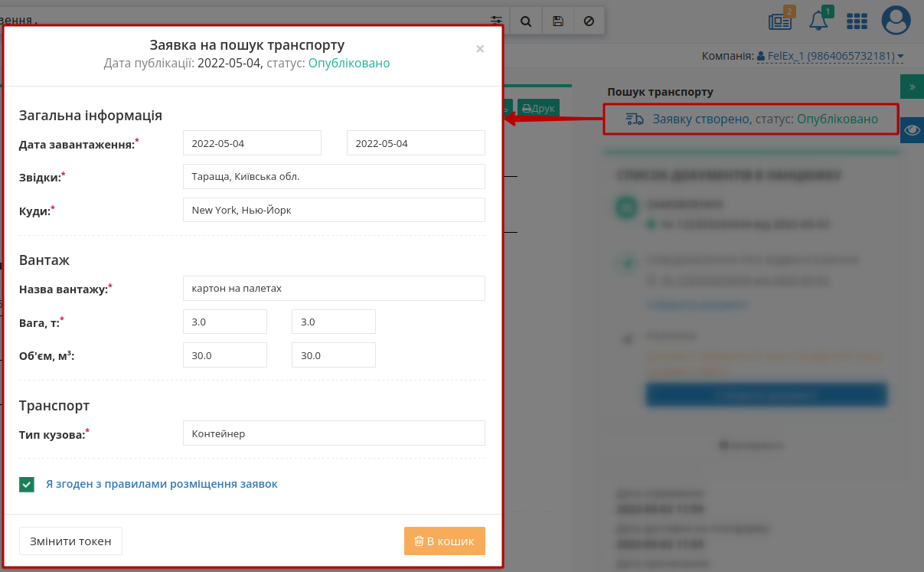
Task: Expand the FelEx_1 company dropdown
Action: coord(830,56)
